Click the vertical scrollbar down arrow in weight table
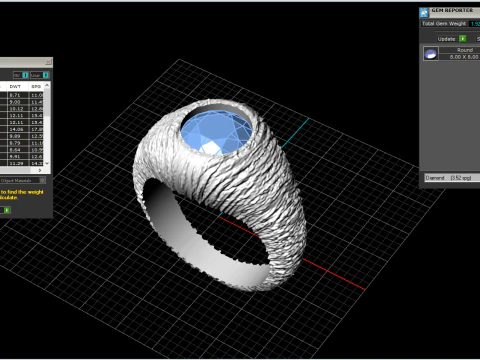Viewport: 480px width, 360px height. coord(47,163)
